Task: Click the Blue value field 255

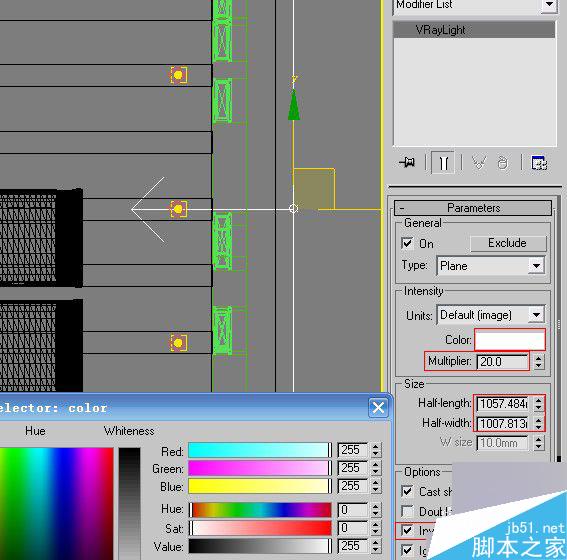Action: [x=353, y=486]
